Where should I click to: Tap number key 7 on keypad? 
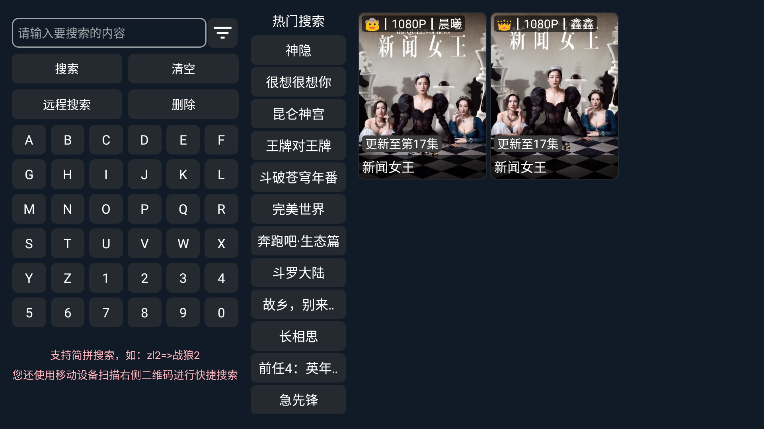pos(106,312)
